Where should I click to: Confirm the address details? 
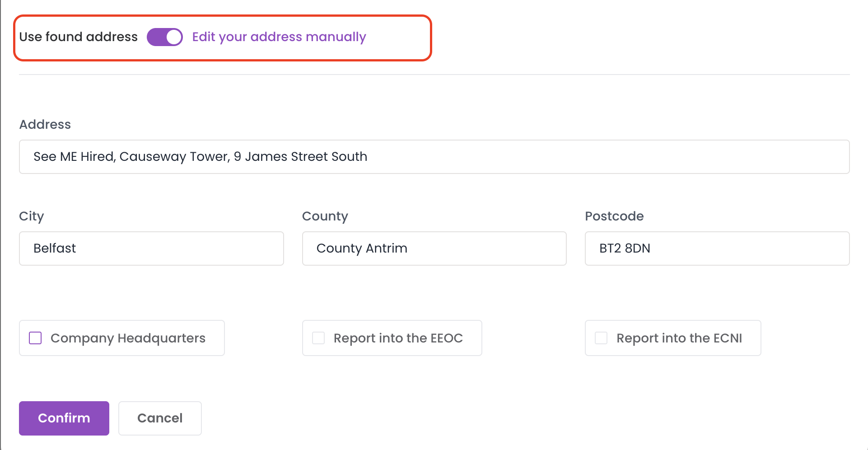point(64,418)
